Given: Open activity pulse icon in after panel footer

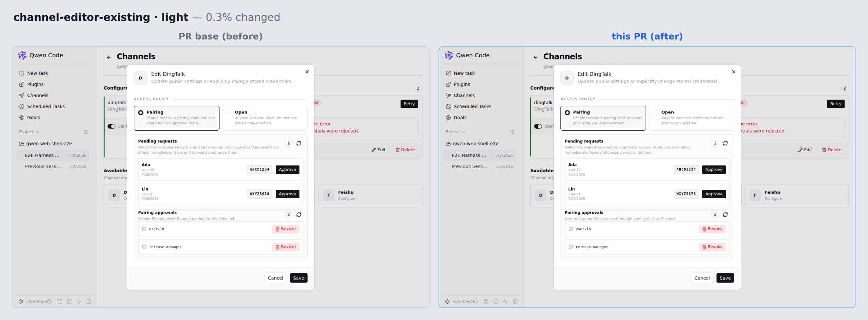Looking at the screenshot, I should point(505,301).
